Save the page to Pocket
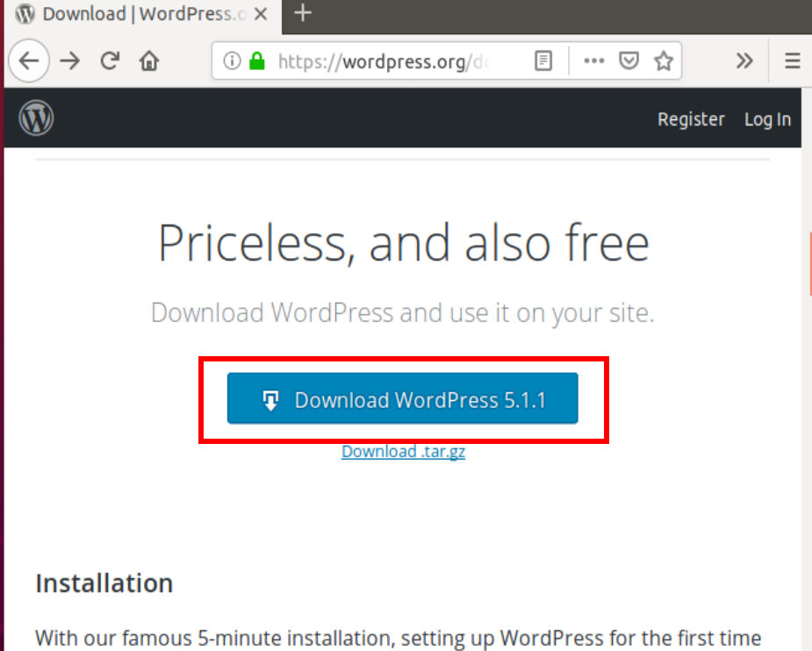Image resolution: width=812 pixels, height=651 pixels. click(629, 61)
